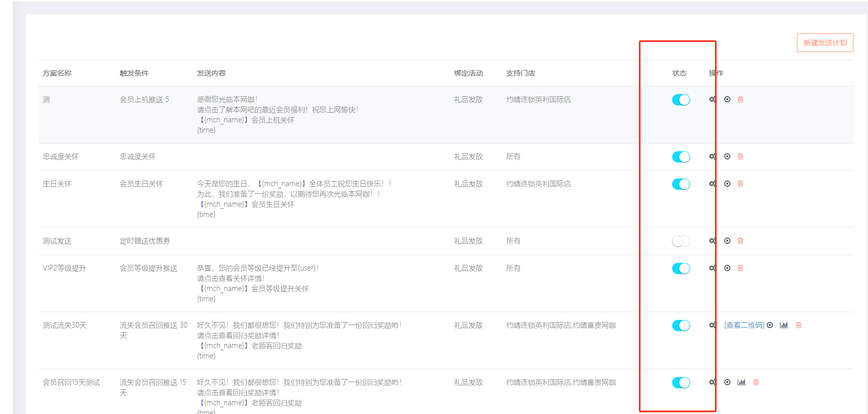Click the 绑定活动 column header

[x=468, y=73]
